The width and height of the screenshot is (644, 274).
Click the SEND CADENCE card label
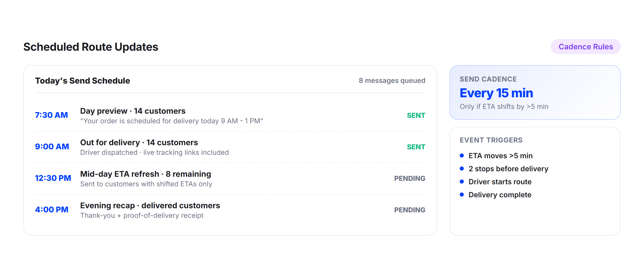[488, 79]
